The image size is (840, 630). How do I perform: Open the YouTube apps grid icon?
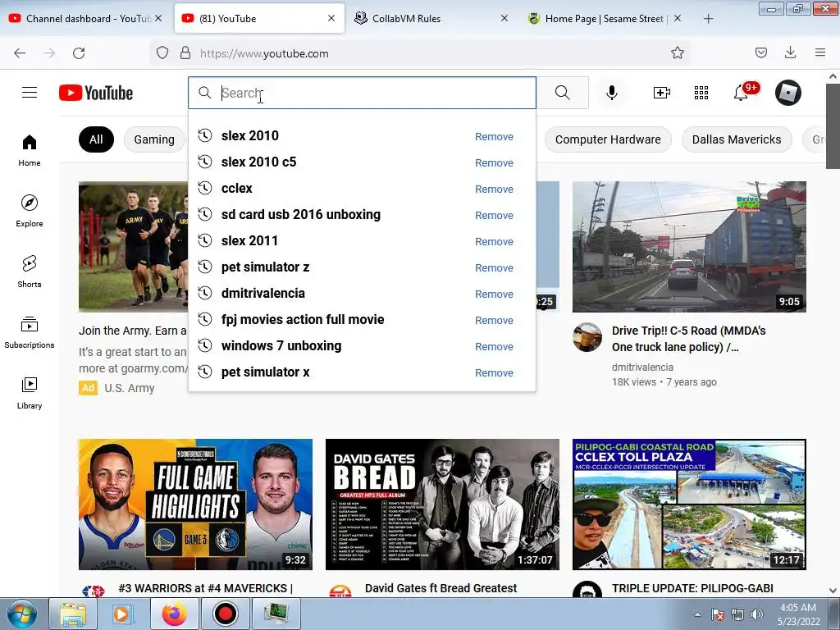tap(701, 93)
